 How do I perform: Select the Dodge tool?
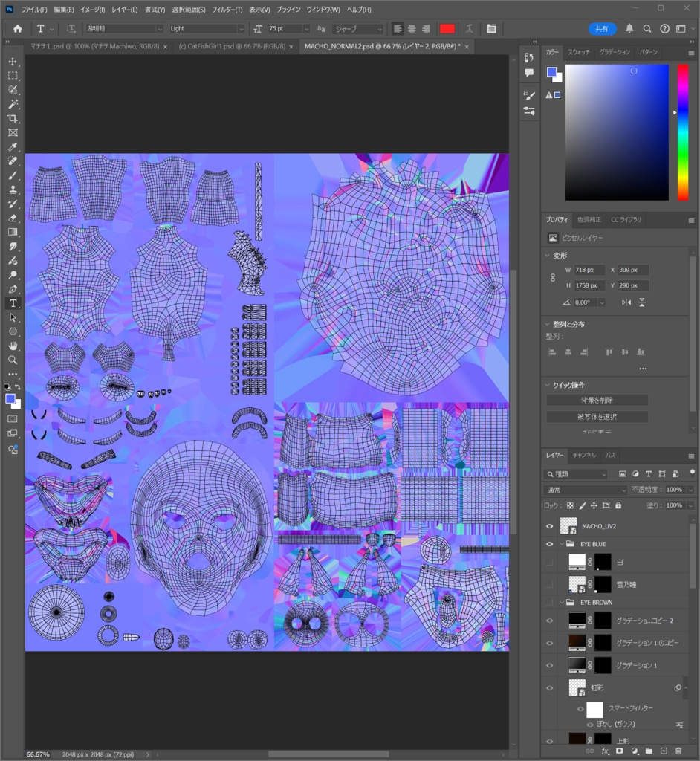pyautogui.click(x=13, y=275)
